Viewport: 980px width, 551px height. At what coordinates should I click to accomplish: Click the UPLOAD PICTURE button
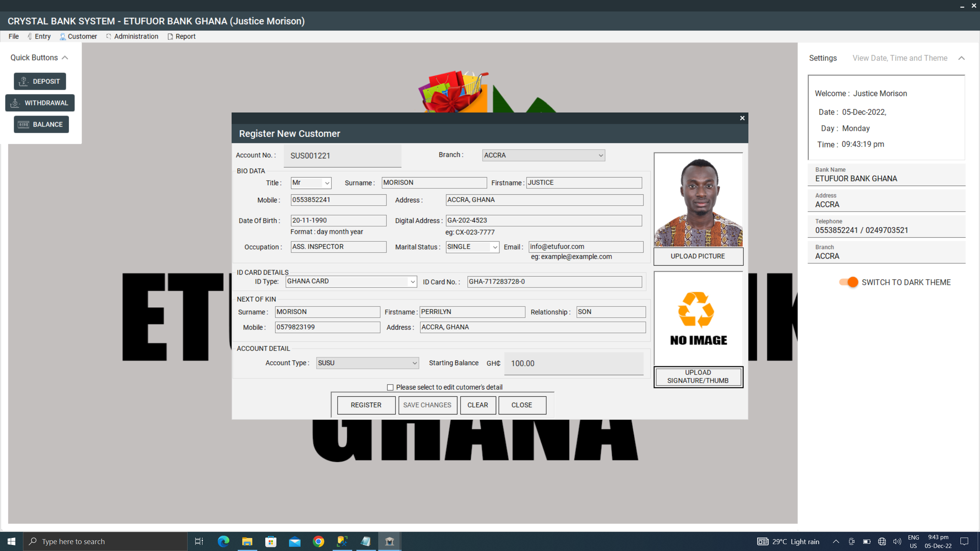pos(697,256)
